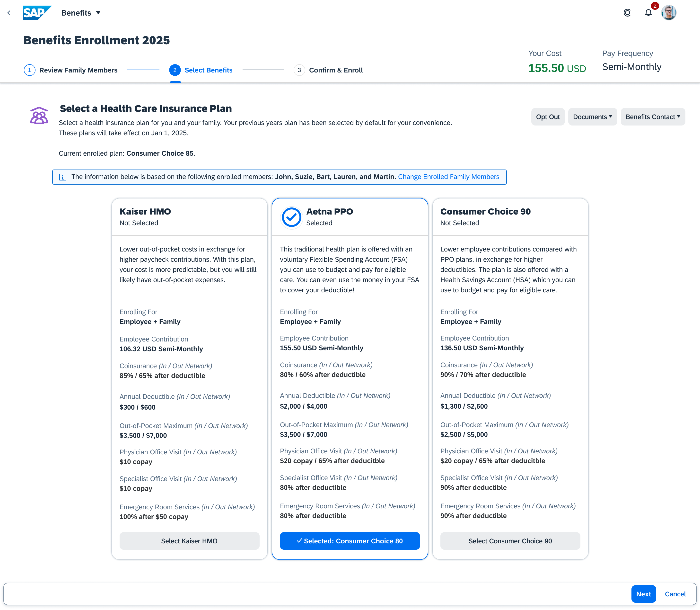
Task: Click the back arrow icon
Action: click(9, 13)
